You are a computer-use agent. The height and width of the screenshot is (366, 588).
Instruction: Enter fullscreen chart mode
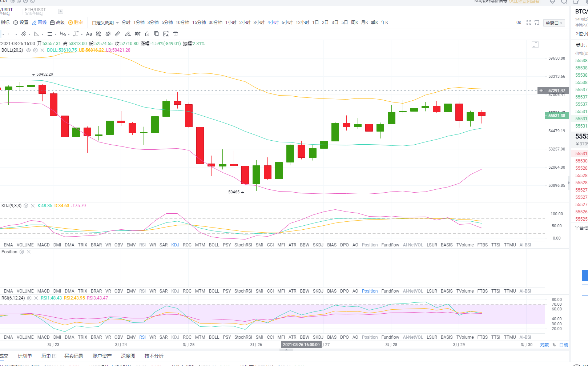tap(529, 23)
